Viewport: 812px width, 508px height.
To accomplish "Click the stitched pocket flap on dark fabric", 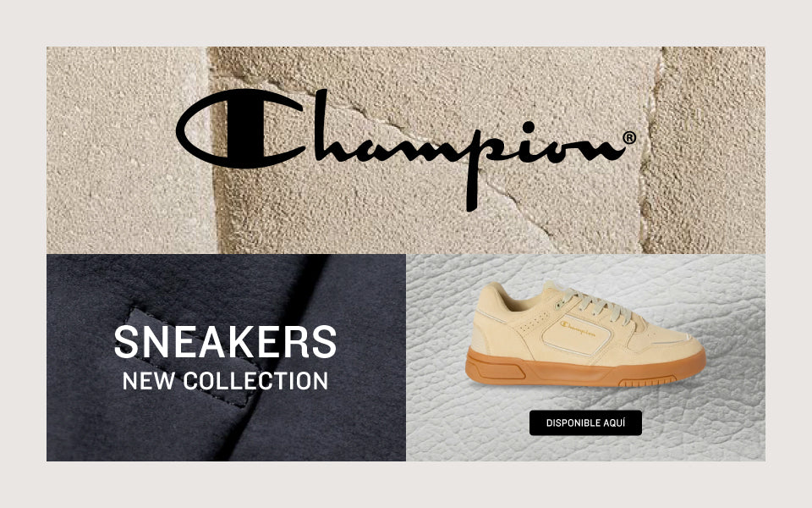I will click(192, 357).
